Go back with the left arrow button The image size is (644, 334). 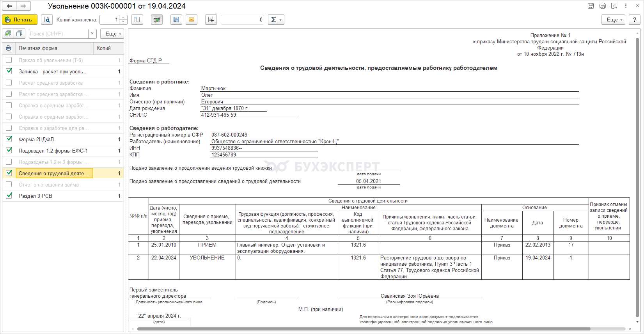click(x=9, y=6)
